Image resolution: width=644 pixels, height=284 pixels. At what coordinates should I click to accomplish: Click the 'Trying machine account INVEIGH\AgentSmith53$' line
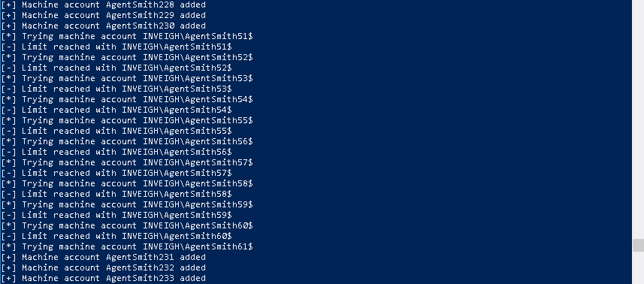pyautogui.click(x=127, y=78)
